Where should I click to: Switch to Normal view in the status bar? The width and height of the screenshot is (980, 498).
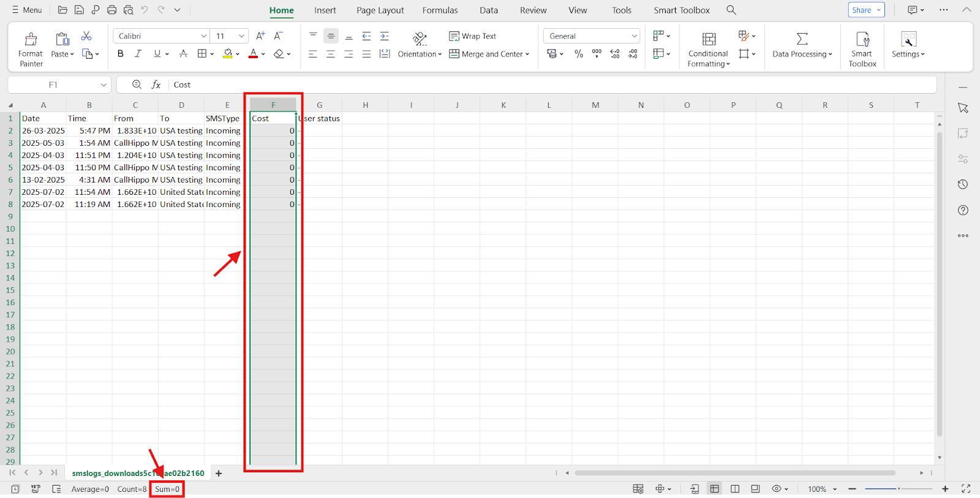714,489
